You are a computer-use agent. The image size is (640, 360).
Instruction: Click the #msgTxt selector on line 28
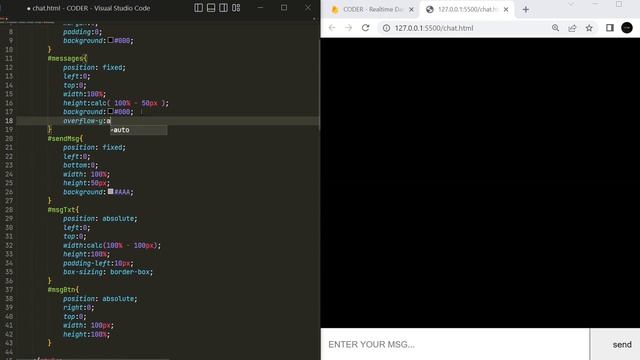(x=63, y=210)
